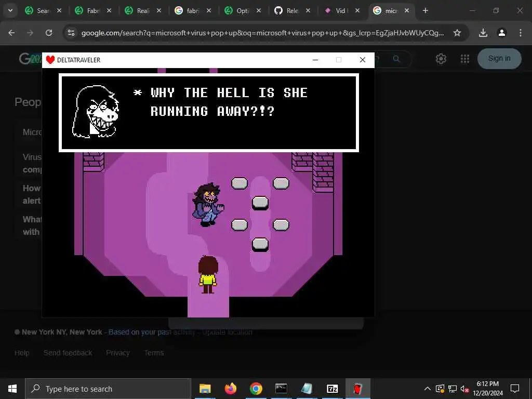Open 7-Zip from the taskbar

pos(332,389)
